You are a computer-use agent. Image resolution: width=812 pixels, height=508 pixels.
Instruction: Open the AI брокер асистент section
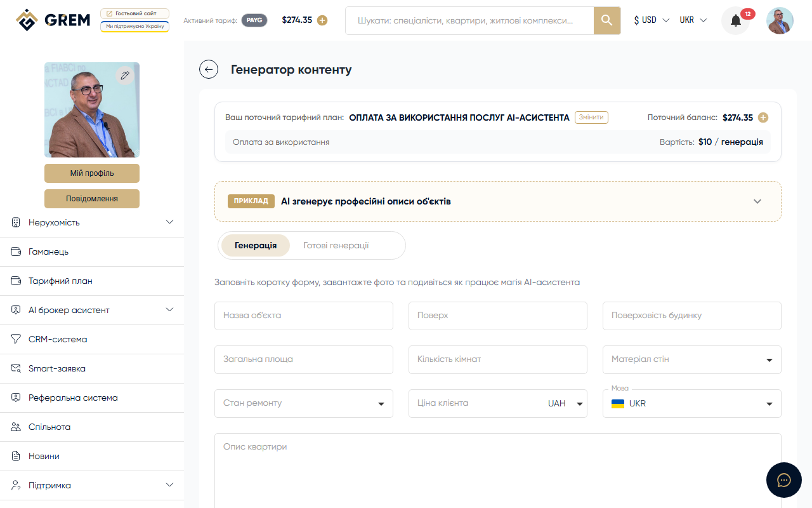click(70, 310)
